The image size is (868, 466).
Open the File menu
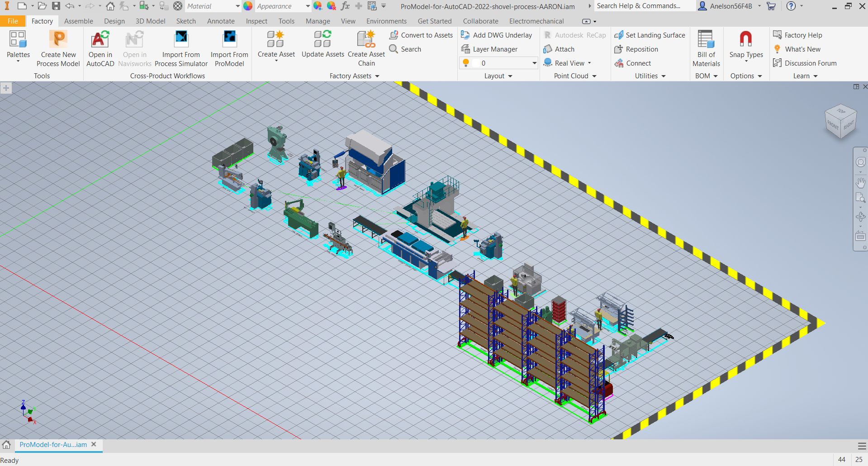tap(13, 21)
